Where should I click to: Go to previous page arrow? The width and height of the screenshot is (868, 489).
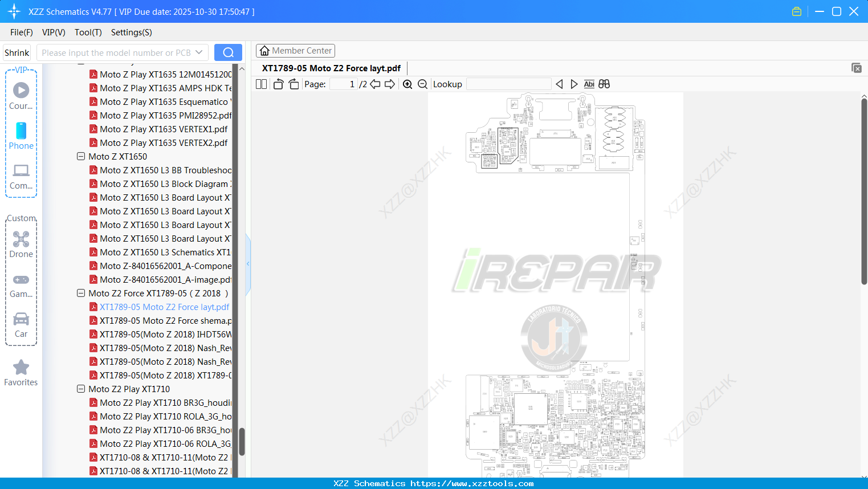[375, 84]
